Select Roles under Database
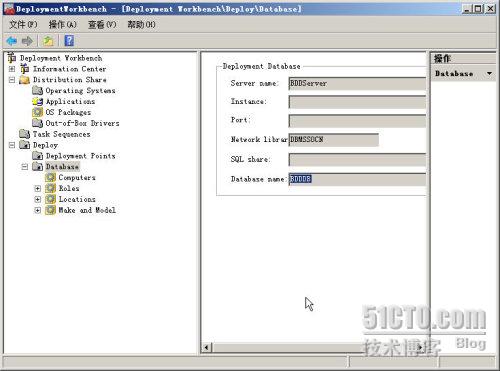Screen dimensions: 500x371 click(69, 188)
